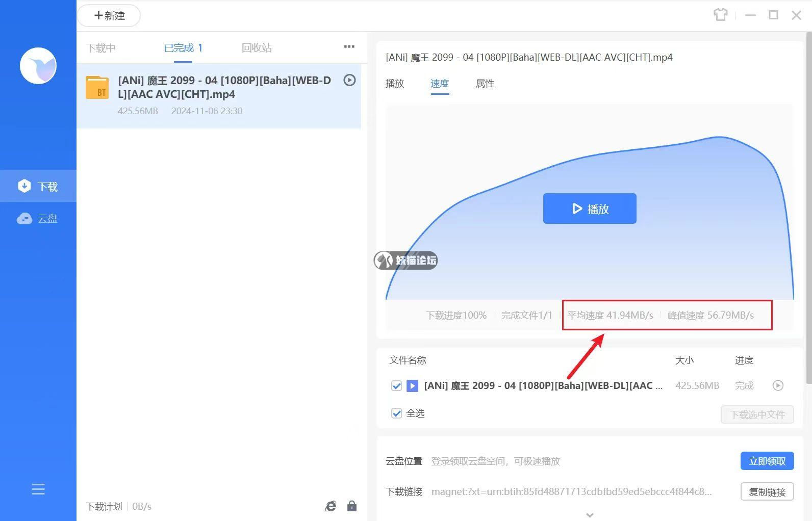This screenshot has width=812, height=521.
Task: Minimize the window
Action: pyautogui.click(x=750, y=15)
